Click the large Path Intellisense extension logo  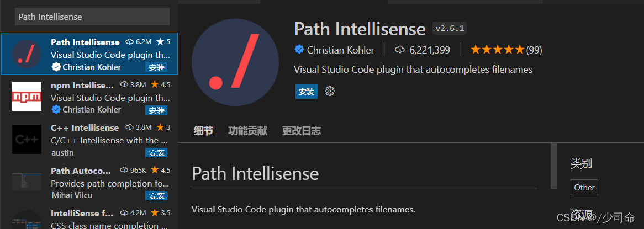[235, 62]
